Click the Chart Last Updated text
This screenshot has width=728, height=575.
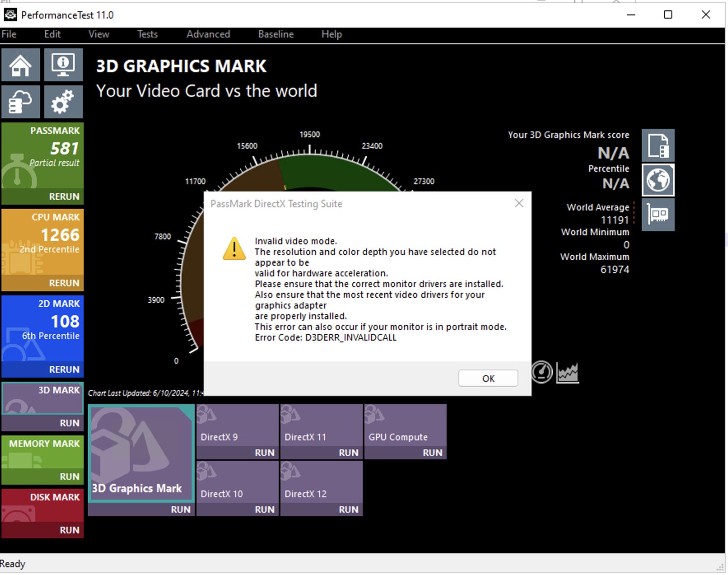(x=146, y=393)
